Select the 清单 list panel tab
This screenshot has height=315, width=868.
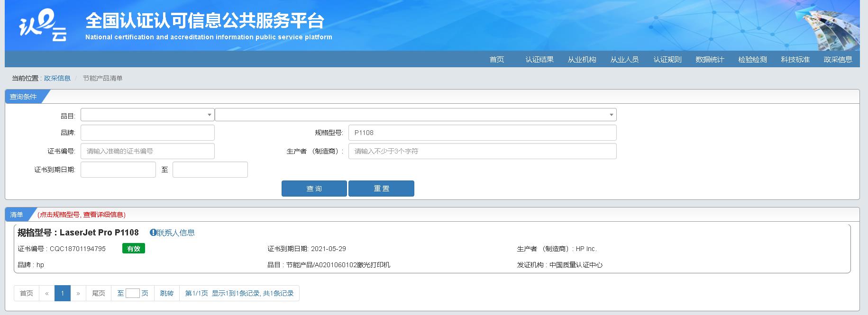17,215
